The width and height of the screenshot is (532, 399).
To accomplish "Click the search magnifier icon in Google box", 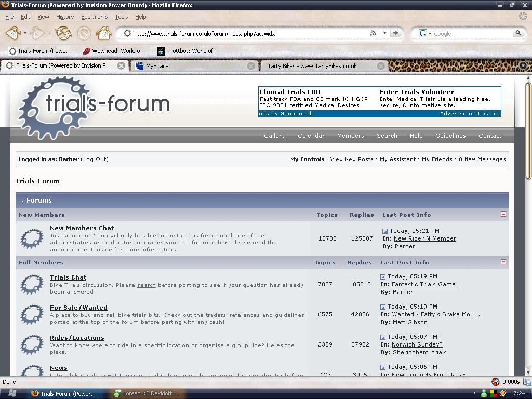I will (x=518, y=33).
